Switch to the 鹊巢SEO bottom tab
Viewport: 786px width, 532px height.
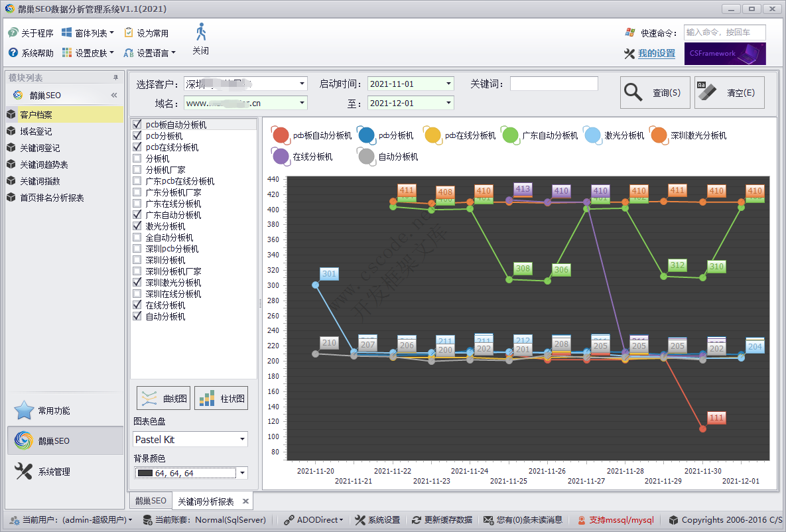pyautogui.click(x=151, y=500)
